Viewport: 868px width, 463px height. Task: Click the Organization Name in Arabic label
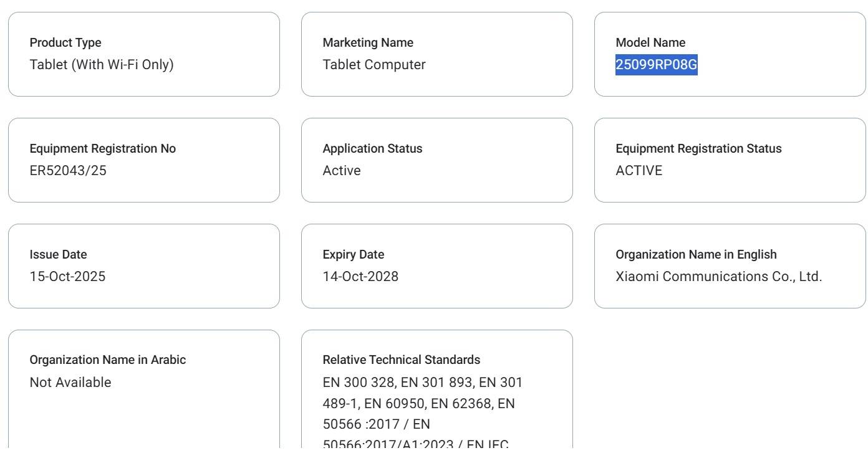click(108, 360)
